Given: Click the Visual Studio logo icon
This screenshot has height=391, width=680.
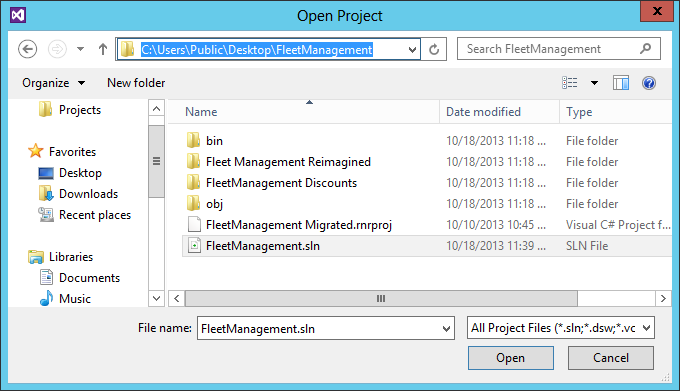Looking at the screenshot, I should point(18,15).
